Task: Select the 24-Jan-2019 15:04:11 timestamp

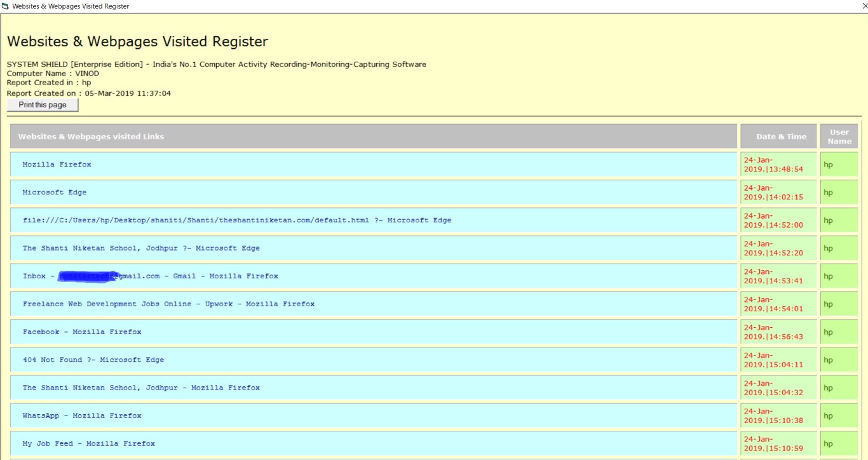Action: (778, 360)
